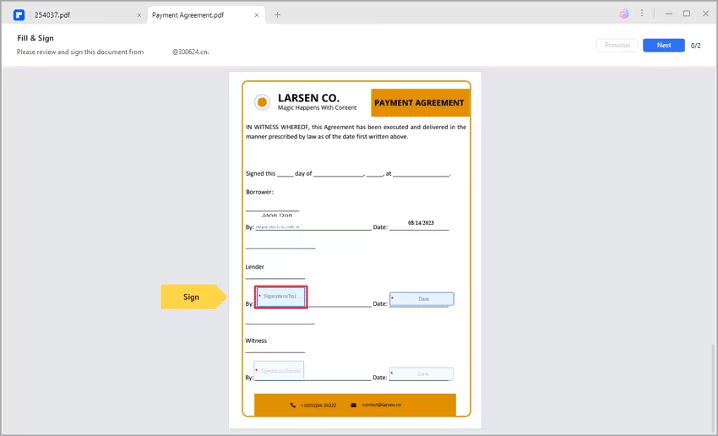This screenshot has height=436, width=718.
Task: Click the Fill & Sign heading
Action: (35, 38)
